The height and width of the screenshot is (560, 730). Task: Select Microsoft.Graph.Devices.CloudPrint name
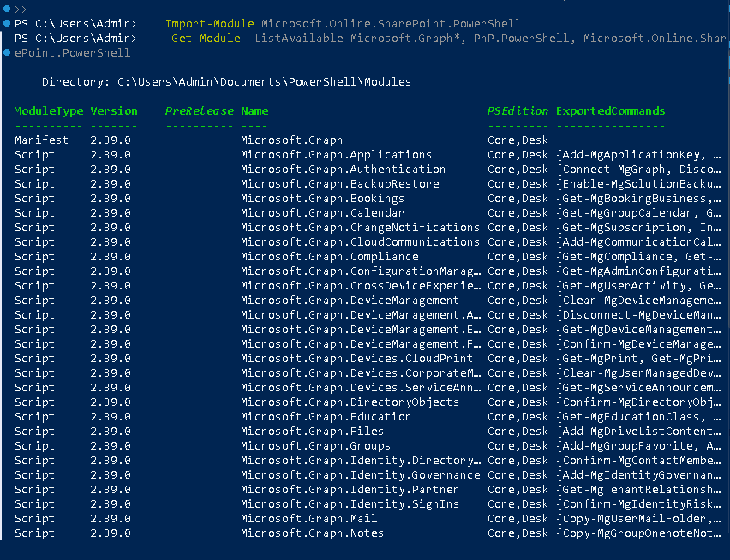pos(356,359)
